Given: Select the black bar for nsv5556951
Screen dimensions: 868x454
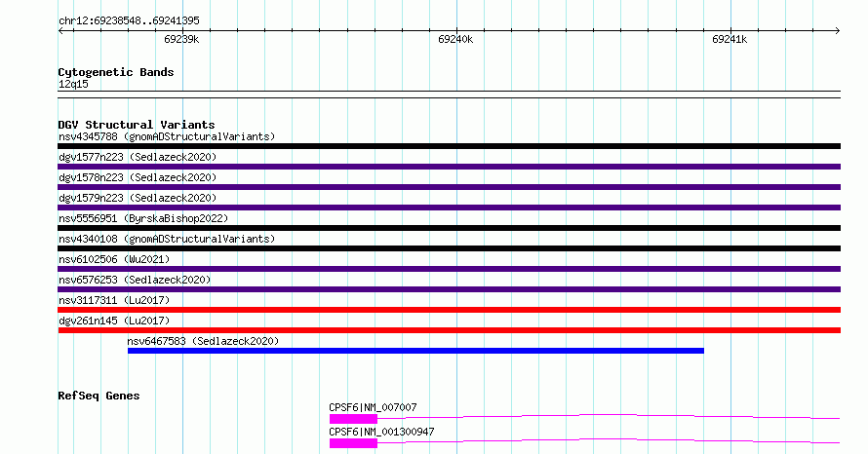Looking at the screenshot, I should (449, 228).
